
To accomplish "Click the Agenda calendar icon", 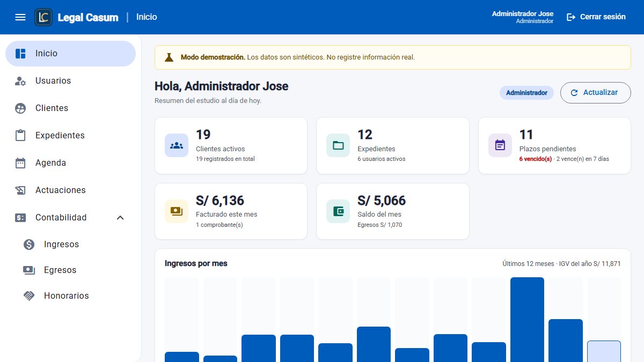I will (x=20, y=163).
